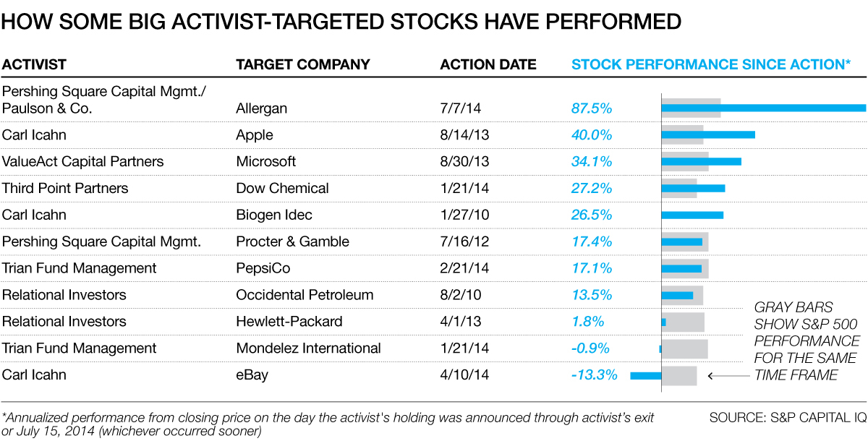Select Mondelez International in the table

click(309, 348)
